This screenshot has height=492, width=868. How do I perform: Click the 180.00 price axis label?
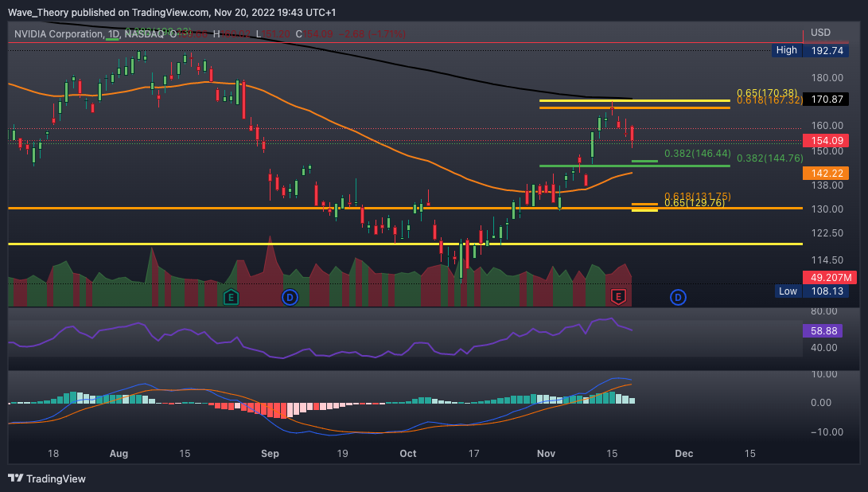(x=827, y=77)
